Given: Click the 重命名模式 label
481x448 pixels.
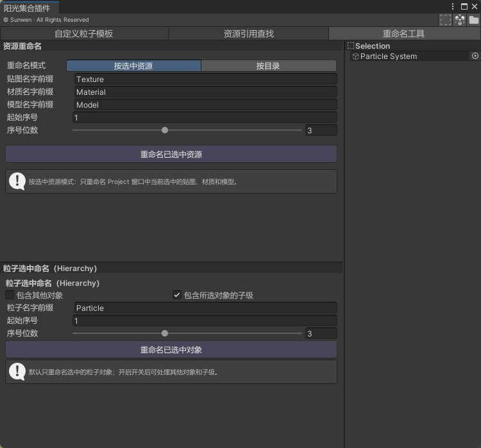Looking at the screenshot, I should point(26,65).
